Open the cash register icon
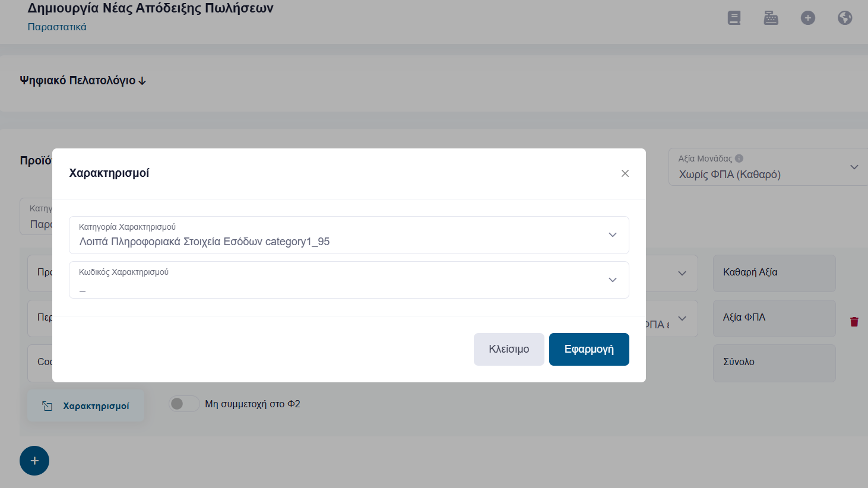This screenshot has width=868, height=488. [771, 18]
